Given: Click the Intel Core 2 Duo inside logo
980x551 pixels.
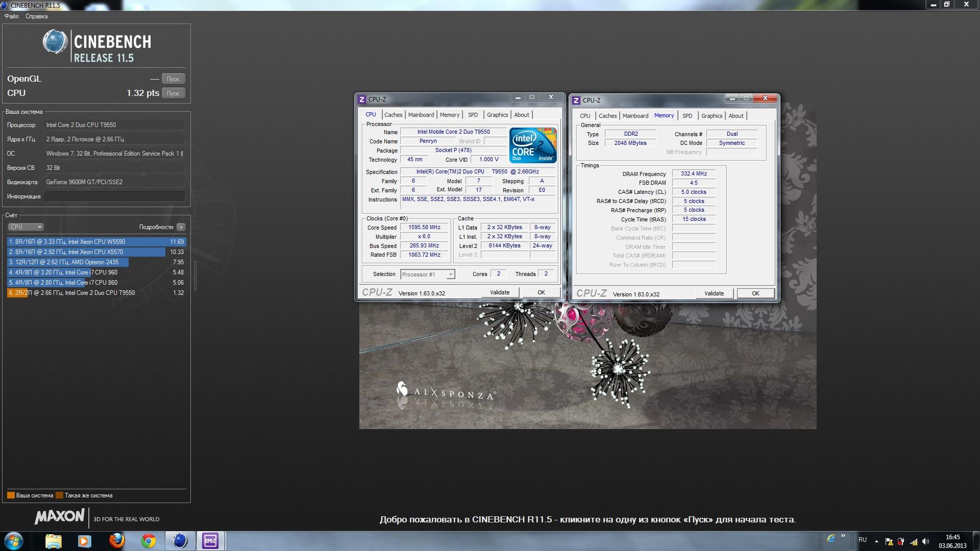Looking at the screenshot, I should pos(533,145).
